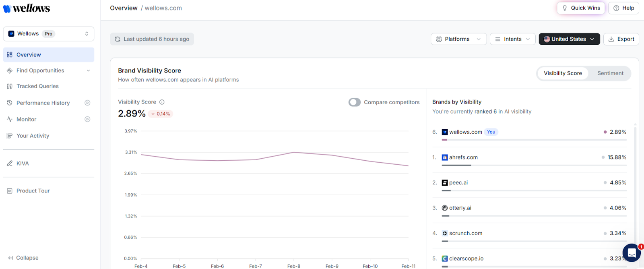The width and height of the screenshot is (644, 269).
Task: Click the play icon beside Performance History
Action: point(87,103)
